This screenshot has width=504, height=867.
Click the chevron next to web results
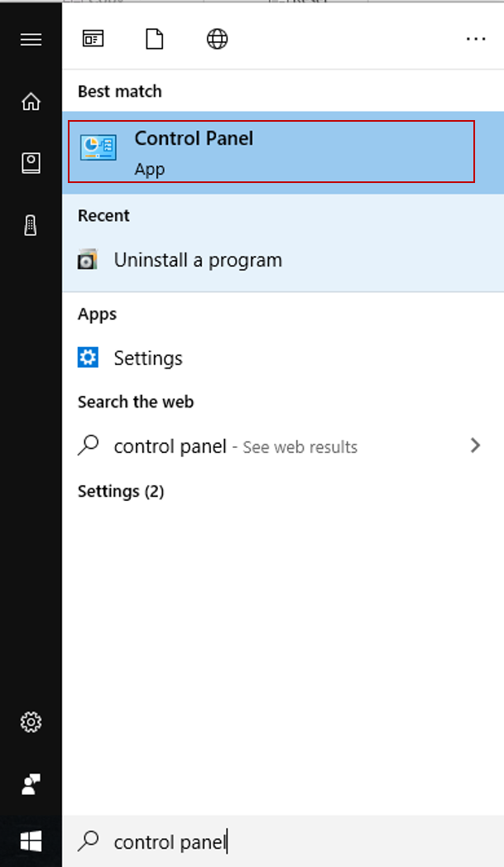pos(476,446)
